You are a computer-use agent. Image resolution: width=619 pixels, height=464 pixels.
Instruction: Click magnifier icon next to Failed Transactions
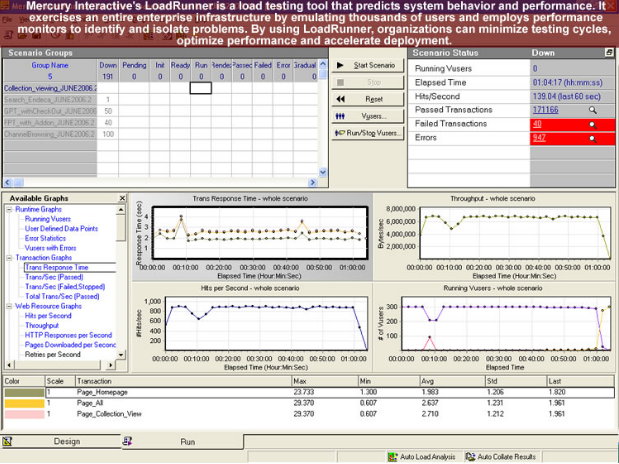(x=593, y=124)
